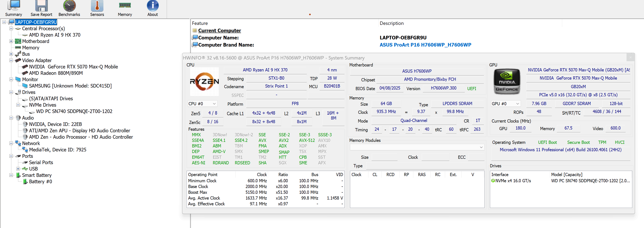644x228 pixels.
Task: Collapse the Video Adapter node
Action: (x=11, y=60)
